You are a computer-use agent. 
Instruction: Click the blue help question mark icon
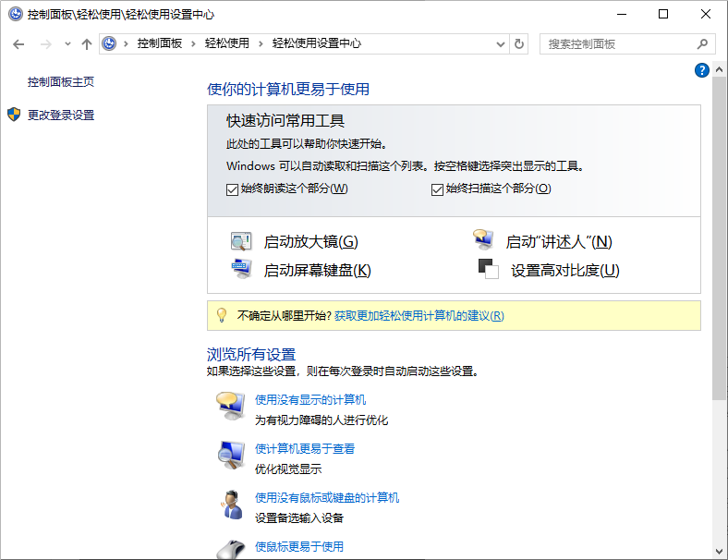click(701, 70)
